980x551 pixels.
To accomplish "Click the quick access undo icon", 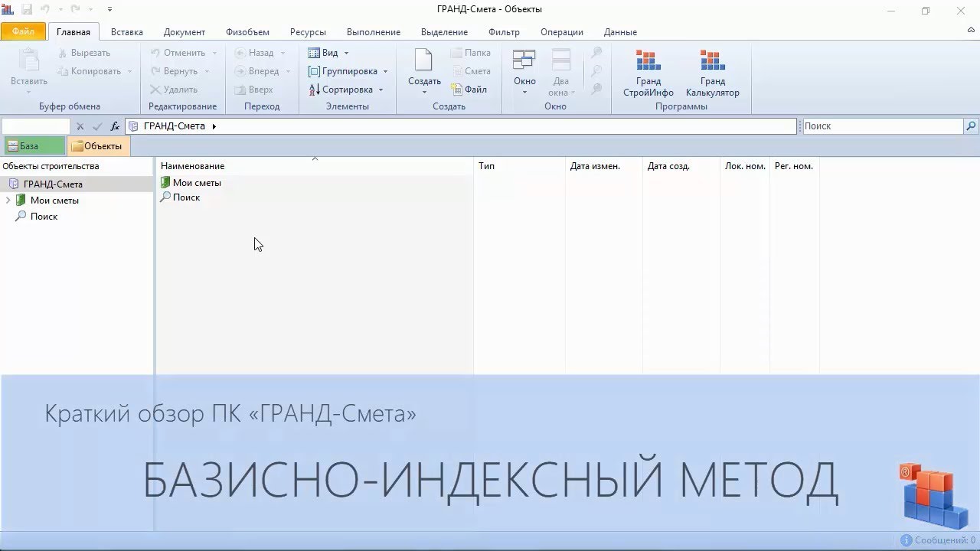I will (45, 10).
